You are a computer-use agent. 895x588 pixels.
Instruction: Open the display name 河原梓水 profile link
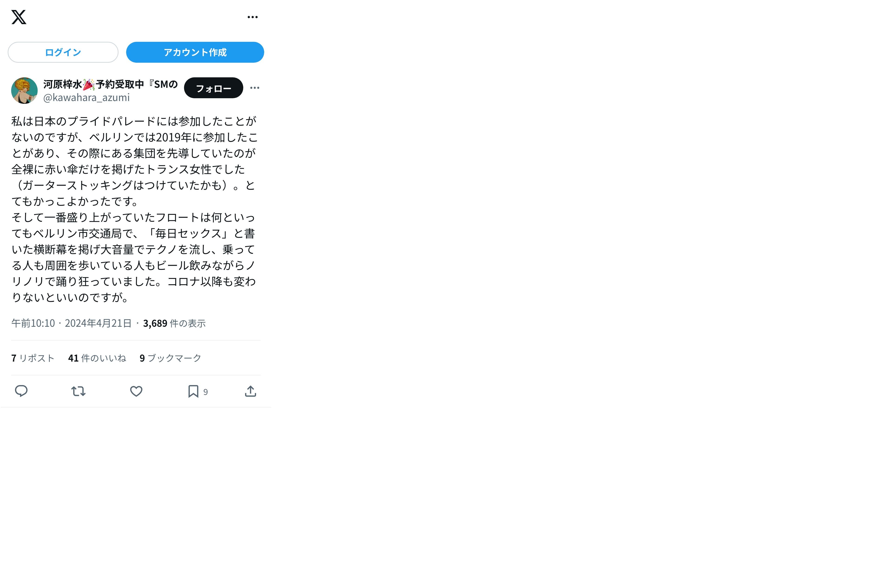click(x=111, y=84)
